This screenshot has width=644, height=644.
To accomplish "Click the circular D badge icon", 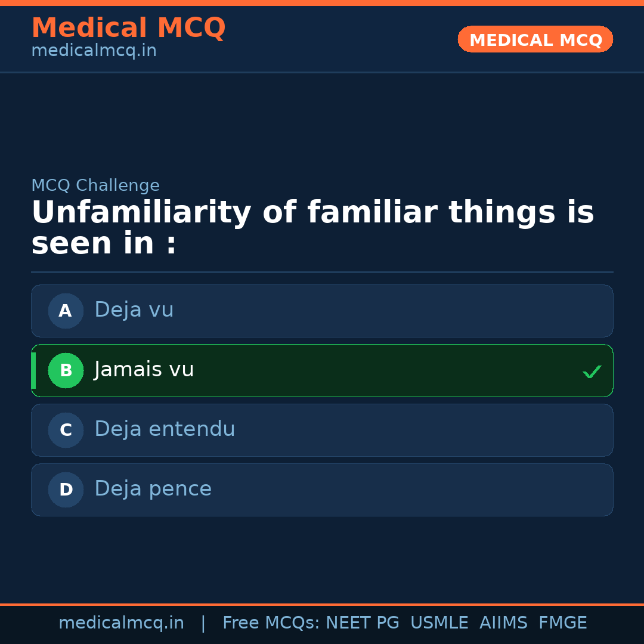I will click(66, 490).
